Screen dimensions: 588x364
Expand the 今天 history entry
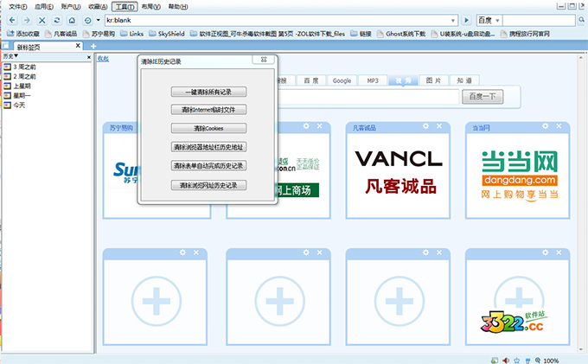tap(15, 105)
